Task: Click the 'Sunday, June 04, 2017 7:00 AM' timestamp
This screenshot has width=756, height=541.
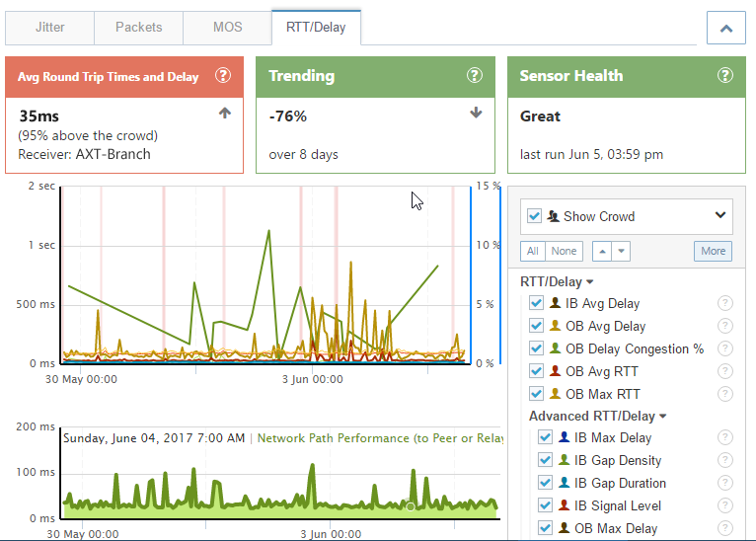Action: pyautogui.click(x=154, y=438)
